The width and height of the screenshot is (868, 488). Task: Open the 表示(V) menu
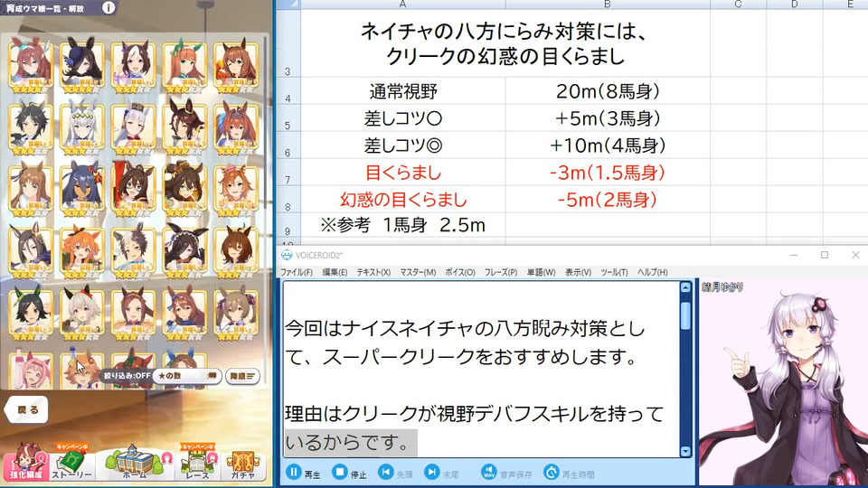579,272
